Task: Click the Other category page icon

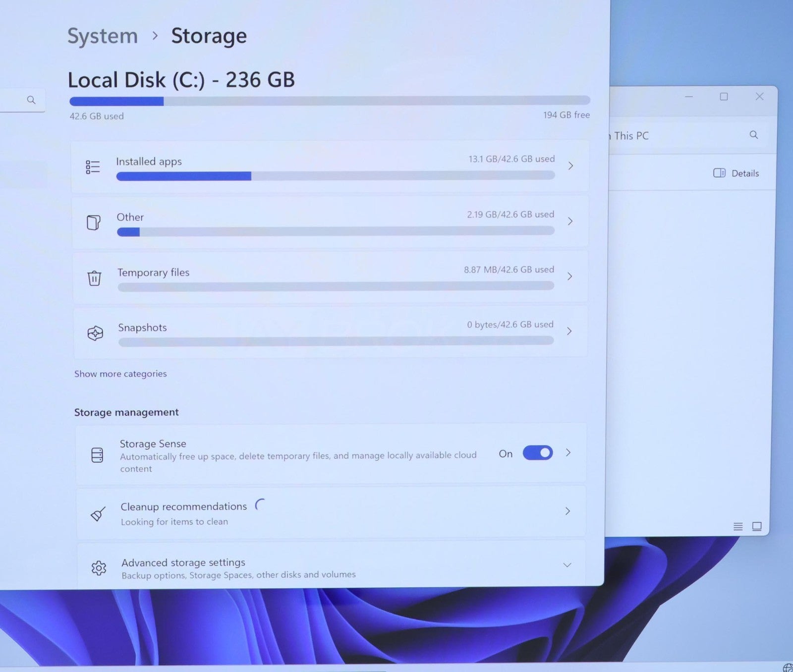Action: 94,223
